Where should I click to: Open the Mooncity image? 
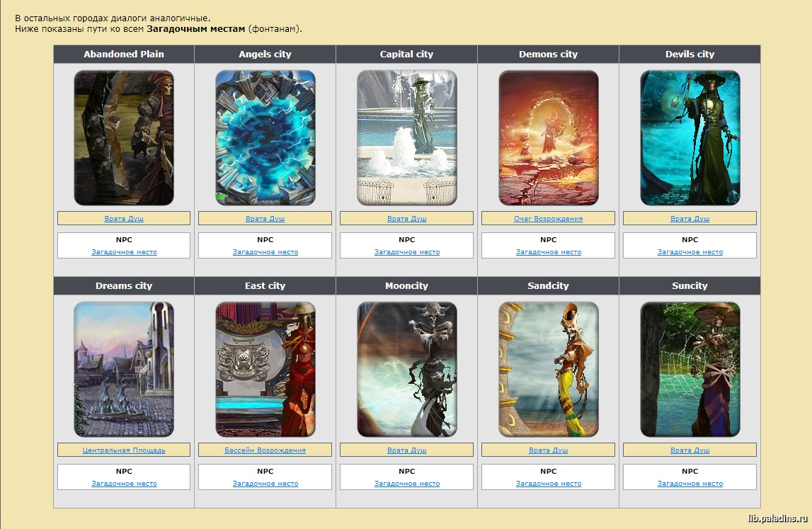[x=407, y=369]
